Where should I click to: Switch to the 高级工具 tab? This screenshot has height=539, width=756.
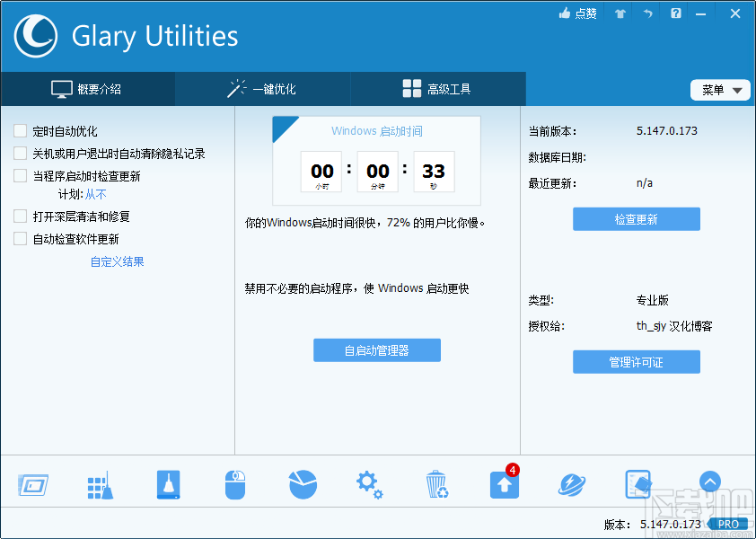click(436, 89)
